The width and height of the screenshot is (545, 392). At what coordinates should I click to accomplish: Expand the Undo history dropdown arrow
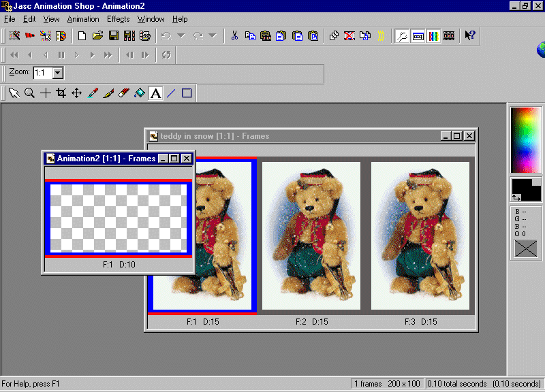click(x=181, y=35)
